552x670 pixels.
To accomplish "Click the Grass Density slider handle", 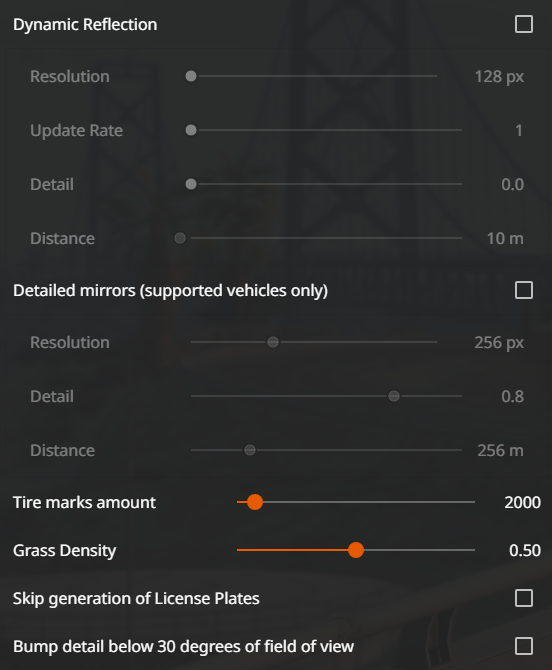I will point(355,550).
